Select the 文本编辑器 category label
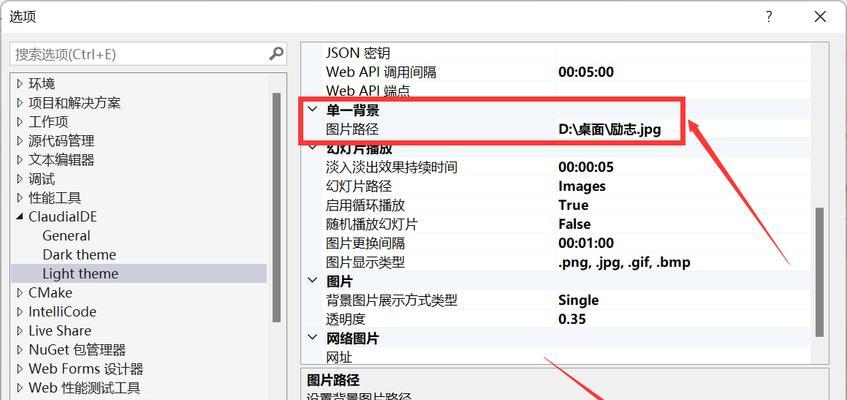 click(x=62, y=160)
